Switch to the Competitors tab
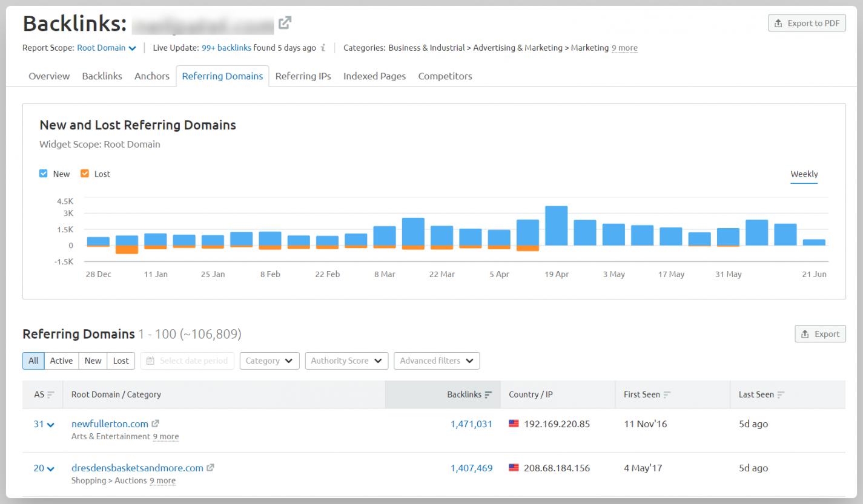 click(445, 76)
